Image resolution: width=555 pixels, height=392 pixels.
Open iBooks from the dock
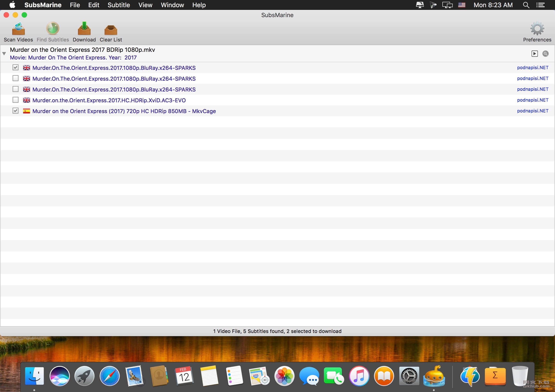coord(384,376)
